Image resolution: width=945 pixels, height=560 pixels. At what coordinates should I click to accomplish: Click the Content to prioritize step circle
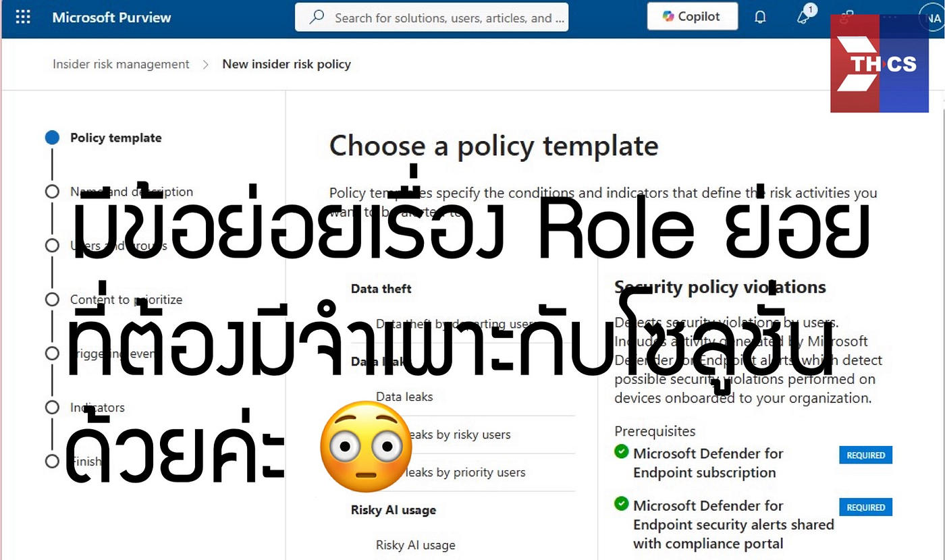pos(53,299)
